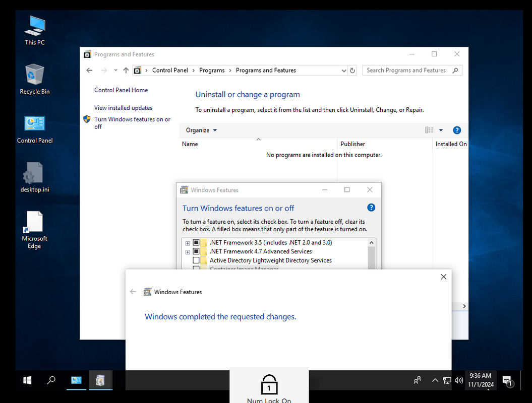Expand .NET Framework 3.5 tree node
The height and width of the screenshot is (403, 532).
tap(188, 243)
